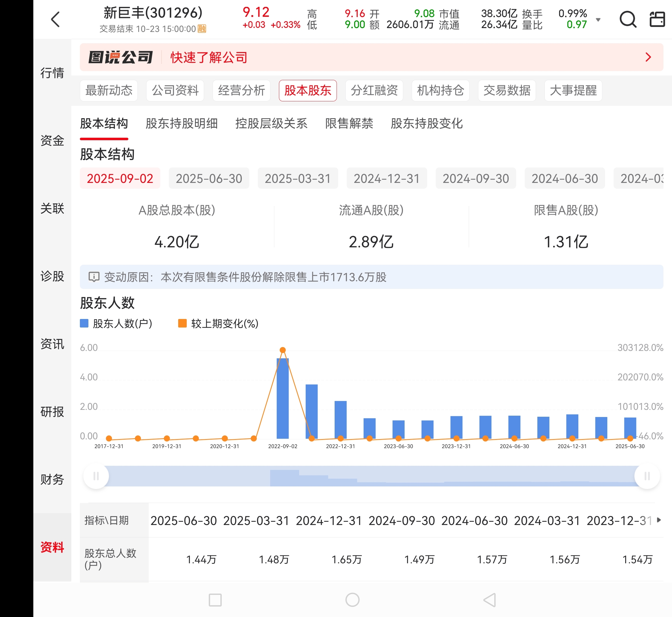Open the search magnifier icon

pyautogui.click(x=628, y=19)
